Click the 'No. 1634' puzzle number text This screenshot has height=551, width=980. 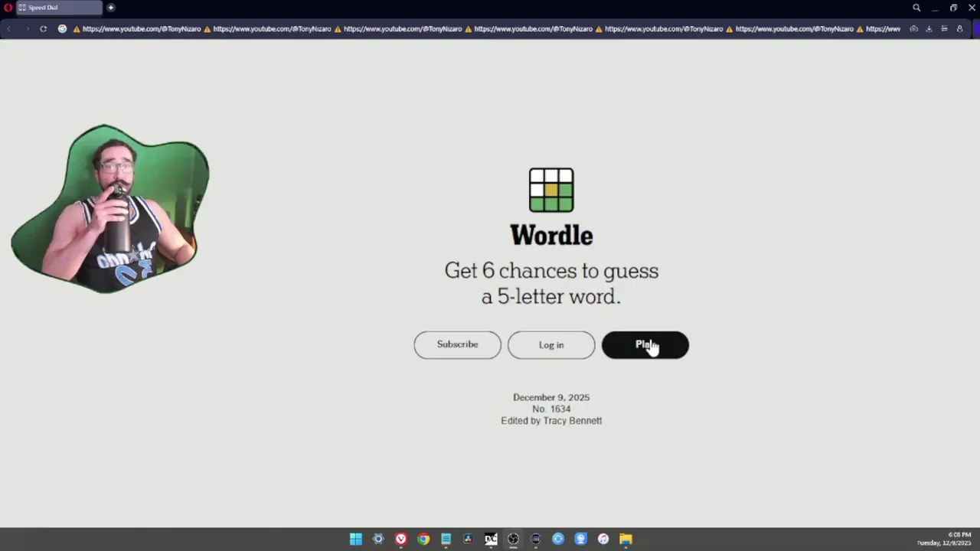551,409
